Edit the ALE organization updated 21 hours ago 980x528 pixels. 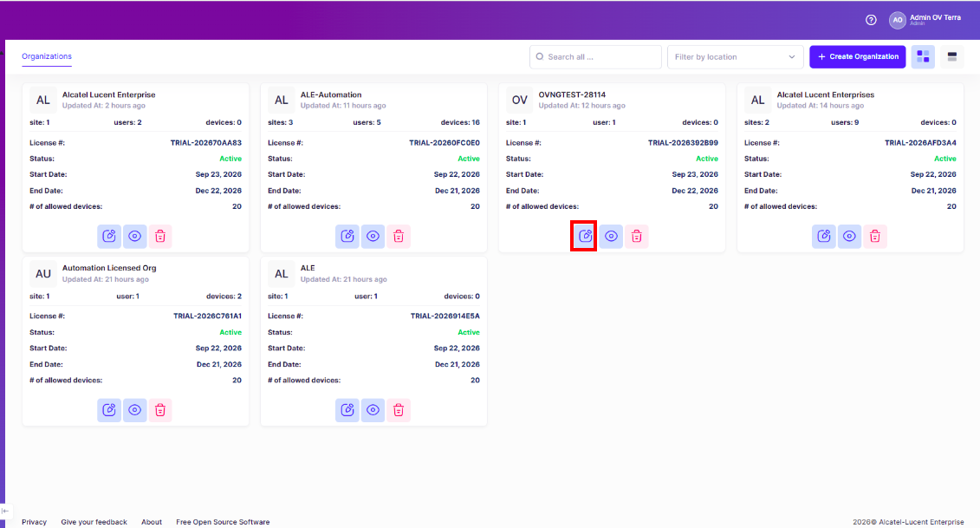[347, 410]
